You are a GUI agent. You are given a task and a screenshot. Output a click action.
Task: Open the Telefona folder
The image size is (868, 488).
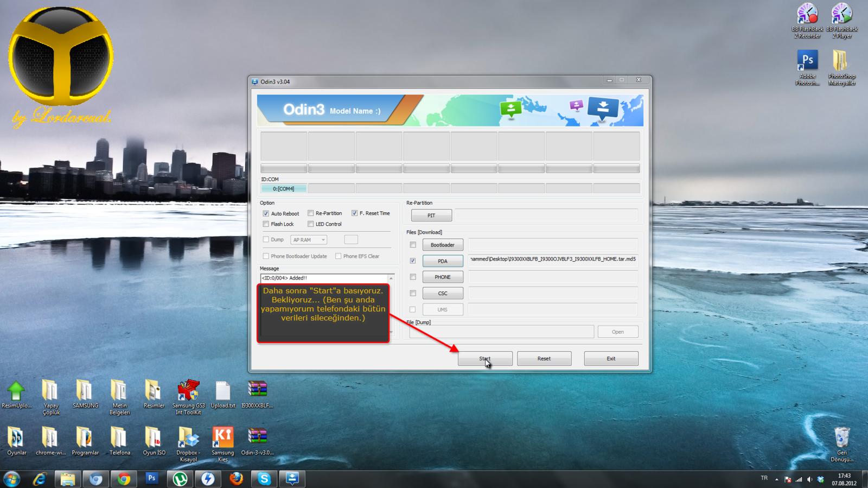click(119, 441)
